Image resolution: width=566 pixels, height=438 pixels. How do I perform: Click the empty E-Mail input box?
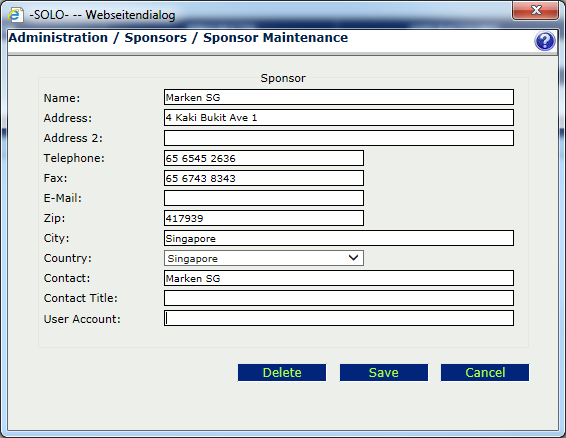[264, 198]
